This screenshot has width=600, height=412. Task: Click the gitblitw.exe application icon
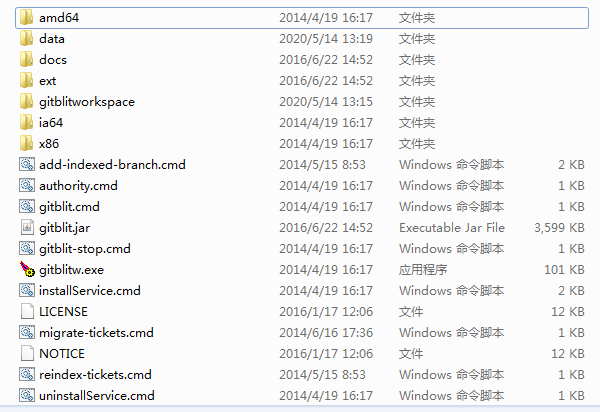coord(27,269)
